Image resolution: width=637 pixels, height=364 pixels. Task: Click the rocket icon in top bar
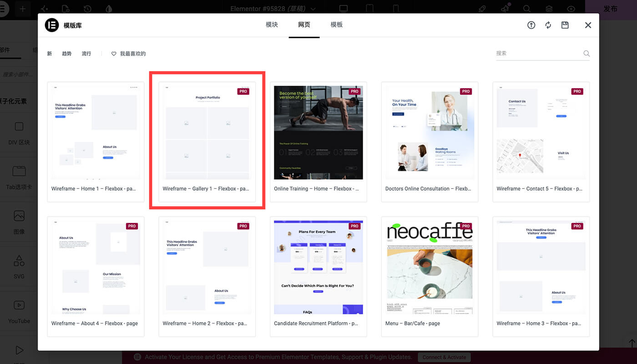coord(482,9)
